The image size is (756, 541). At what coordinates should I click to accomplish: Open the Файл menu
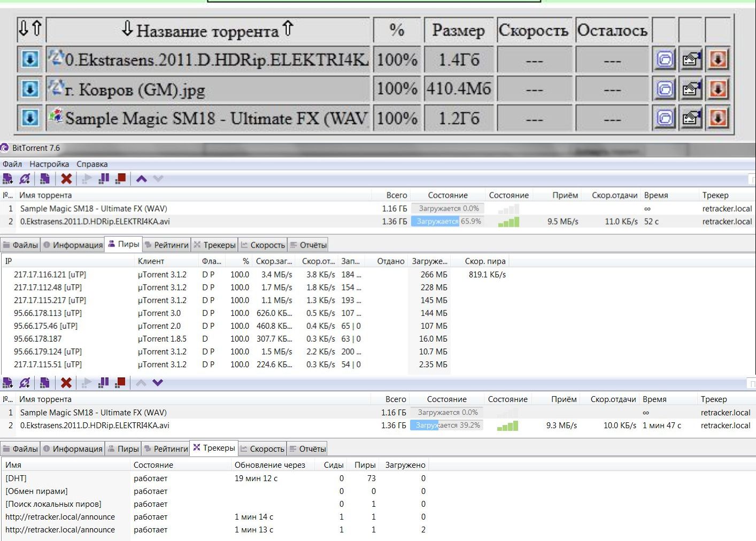(x=12, y=164)
